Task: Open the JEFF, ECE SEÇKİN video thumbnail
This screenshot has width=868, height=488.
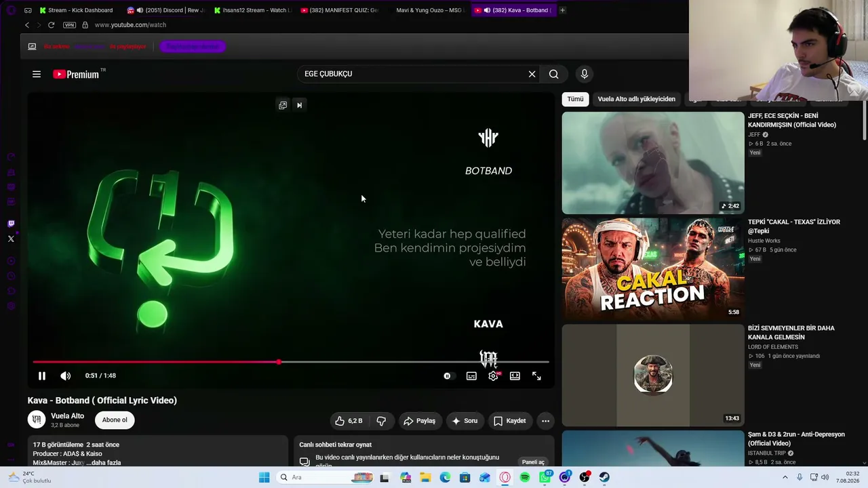Action: point(653,163)
